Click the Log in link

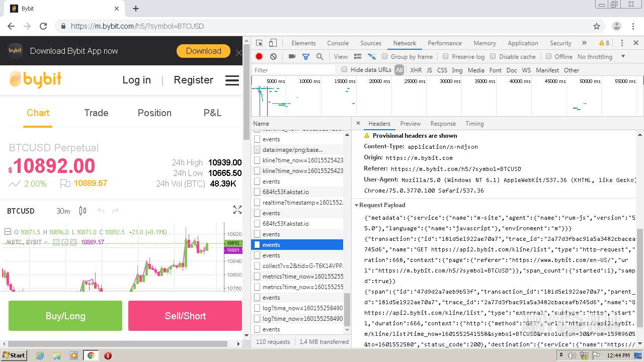(x=136, y=80)
